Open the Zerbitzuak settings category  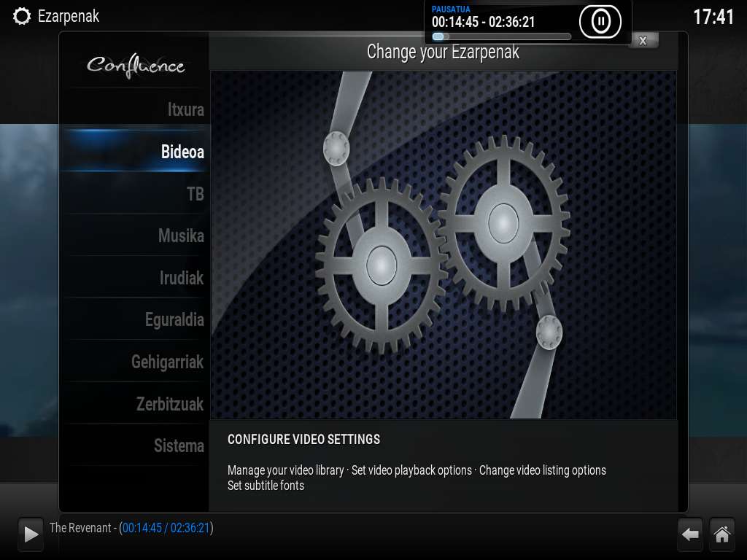(x=135, y=403)
